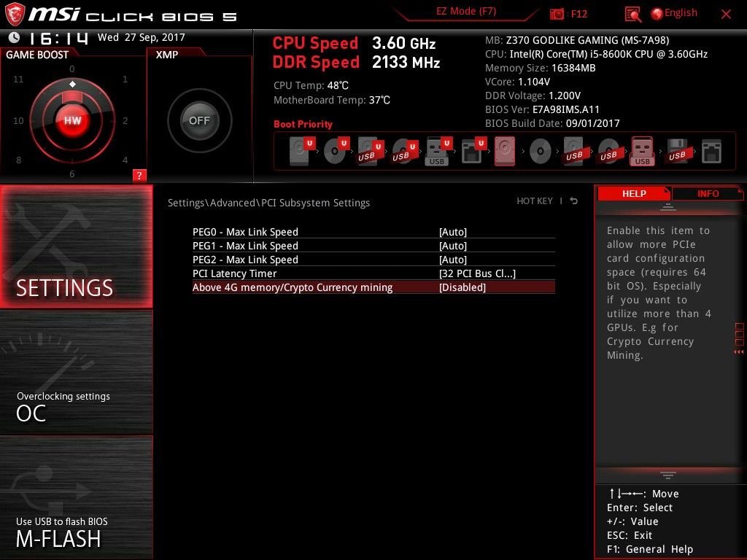Click the CPU Temp 48°C reading

pyautogui.click(x=311, y=86)
